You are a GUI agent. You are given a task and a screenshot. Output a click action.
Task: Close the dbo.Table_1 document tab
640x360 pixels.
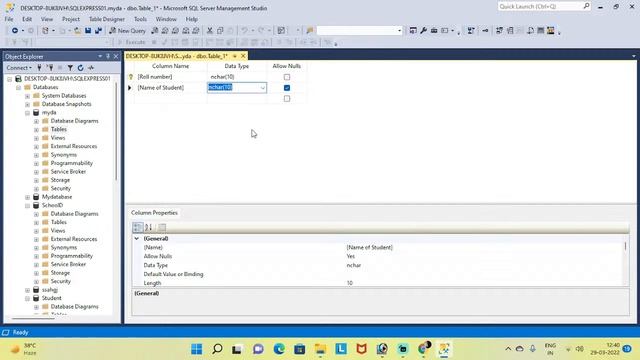point(243,56)
